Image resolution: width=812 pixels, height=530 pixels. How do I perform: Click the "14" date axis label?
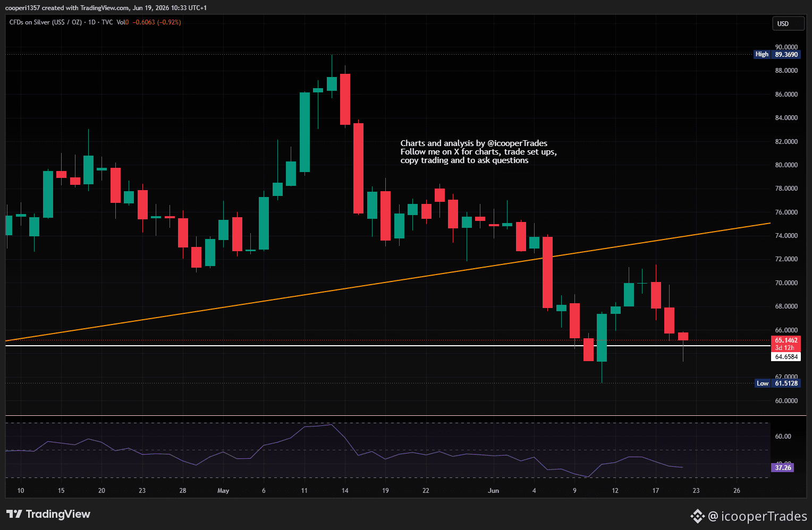345,491
